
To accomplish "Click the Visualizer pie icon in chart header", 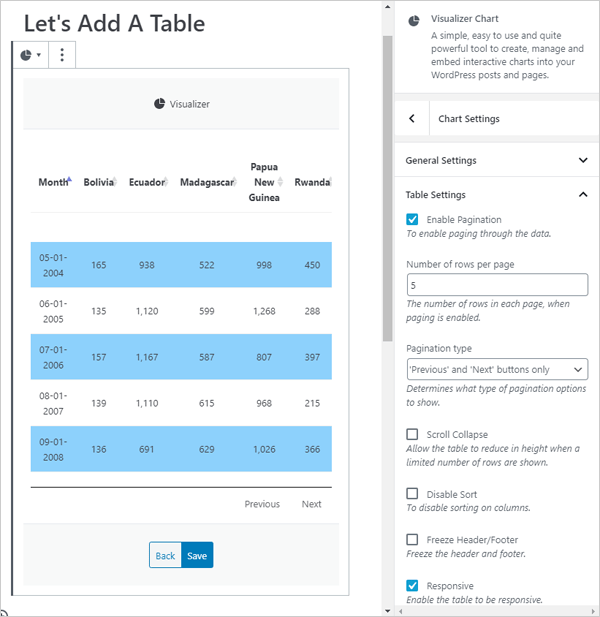I will 159,104.
